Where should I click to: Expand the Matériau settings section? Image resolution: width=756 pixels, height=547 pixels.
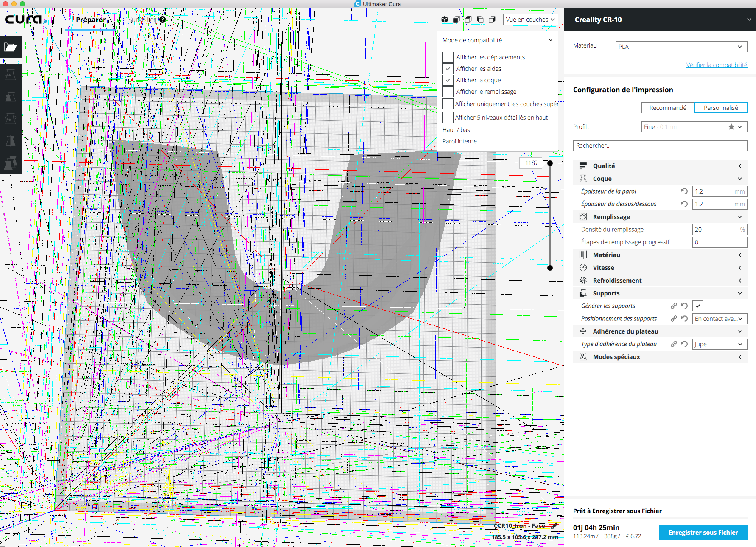coord(660,255)
